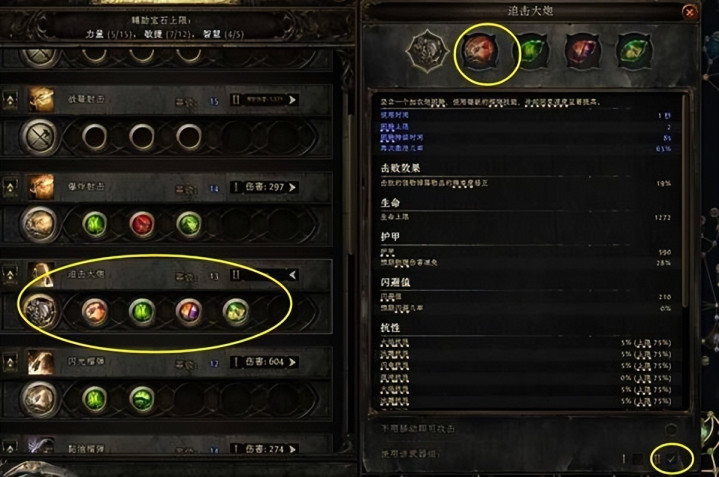Click the details panel vertical scrollbar

pos(685,202)
